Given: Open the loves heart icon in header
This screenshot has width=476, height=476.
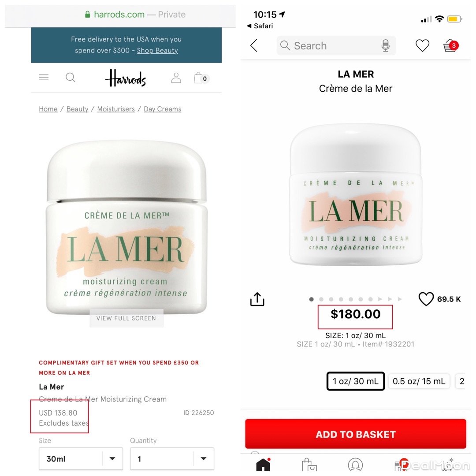Looking at the screenshot, I should [422, 45].
